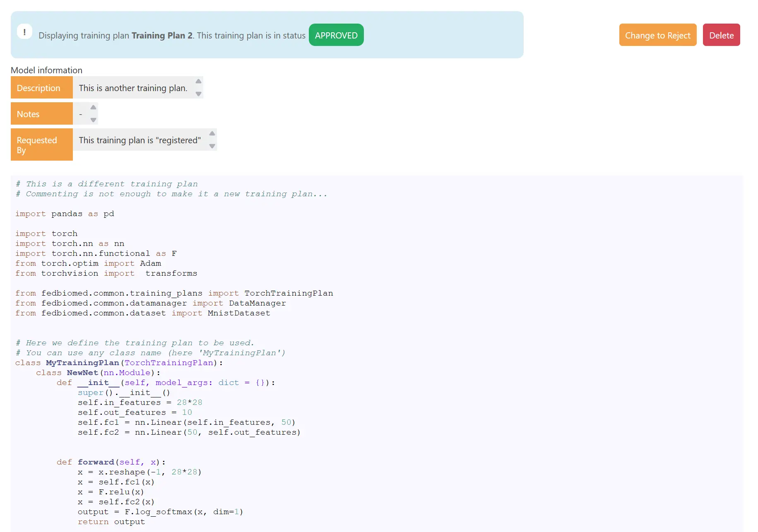Select the Requested By label
The image size is (758, 532).
coord(41,145)
